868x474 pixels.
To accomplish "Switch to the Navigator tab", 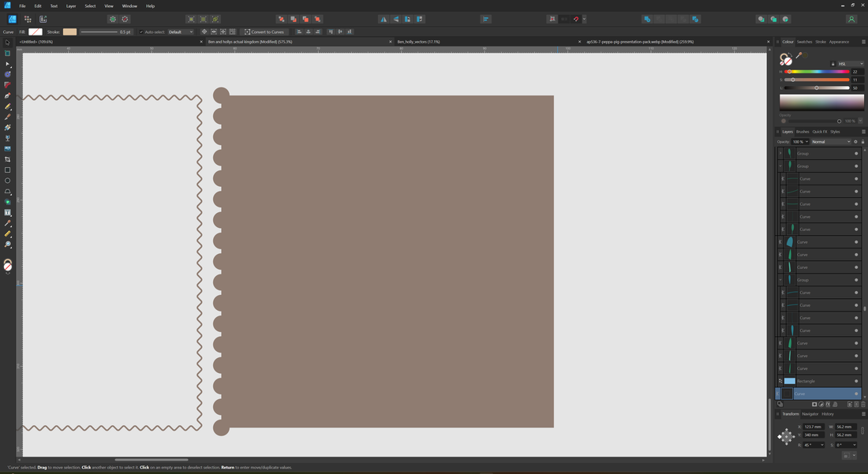I will pyautogui.click(x=810, y=414).
